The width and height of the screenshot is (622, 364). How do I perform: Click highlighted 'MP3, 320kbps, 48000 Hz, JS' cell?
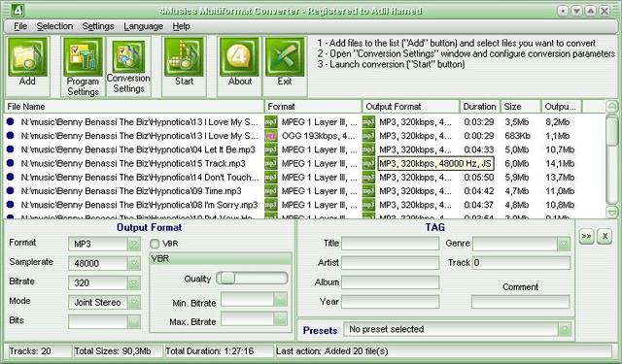tap(435, 164)
